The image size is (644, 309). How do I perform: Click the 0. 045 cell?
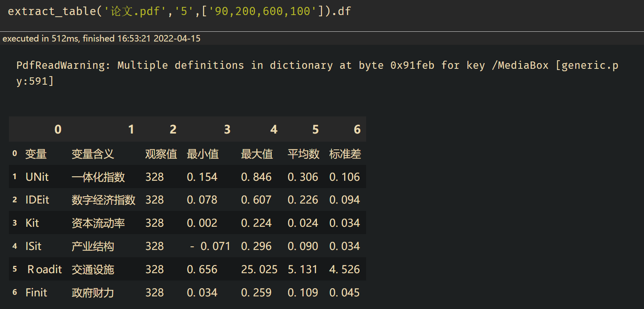pos(344,293)
